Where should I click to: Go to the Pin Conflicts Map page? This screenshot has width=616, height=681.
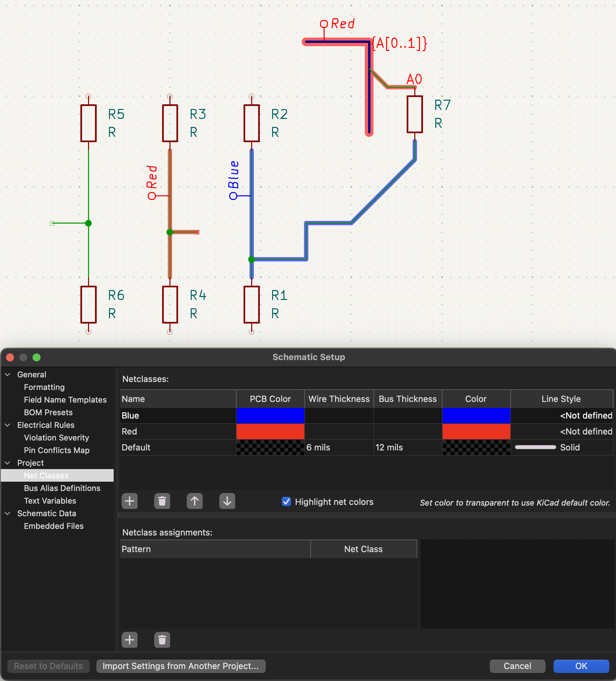click(57, 450)
